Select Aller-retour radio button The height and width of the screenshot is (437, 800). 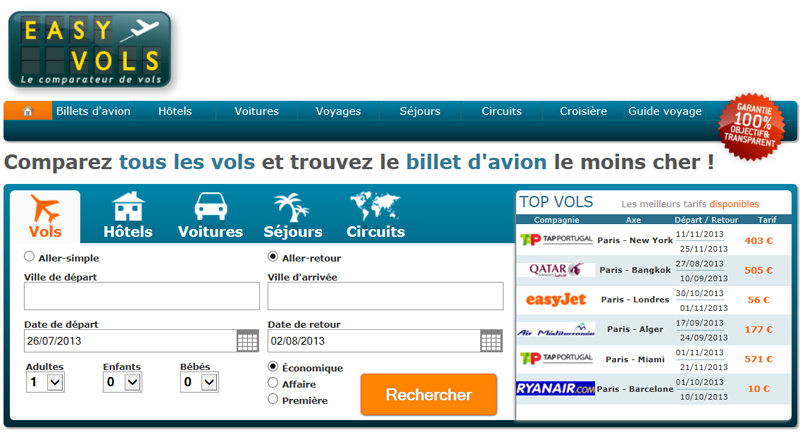(x=273, y=256)
